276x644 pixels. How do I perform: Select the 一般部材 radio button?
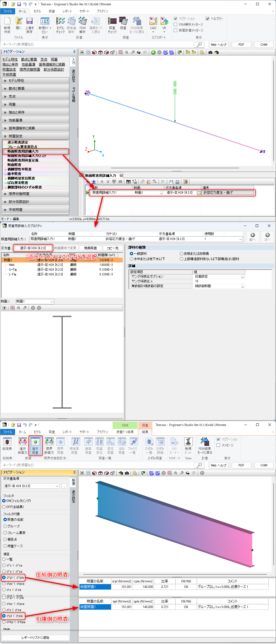pyautogui.click(x=131, y=253)
